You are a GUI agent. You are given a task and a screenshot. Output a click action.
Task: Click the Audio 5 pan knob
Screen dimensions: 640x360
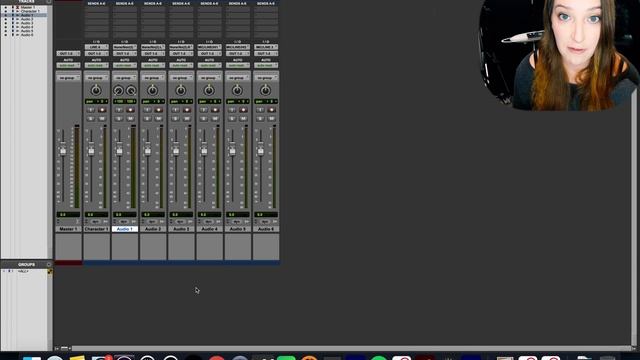[x=237, y=90]
